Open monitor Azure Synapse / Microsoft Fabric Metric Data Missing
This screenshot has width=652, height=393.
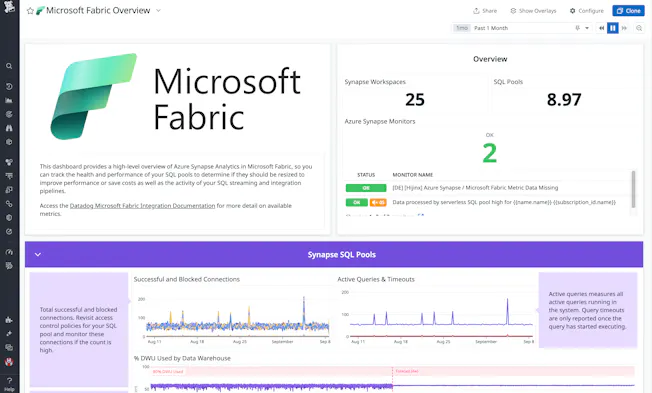coord(475,188)
